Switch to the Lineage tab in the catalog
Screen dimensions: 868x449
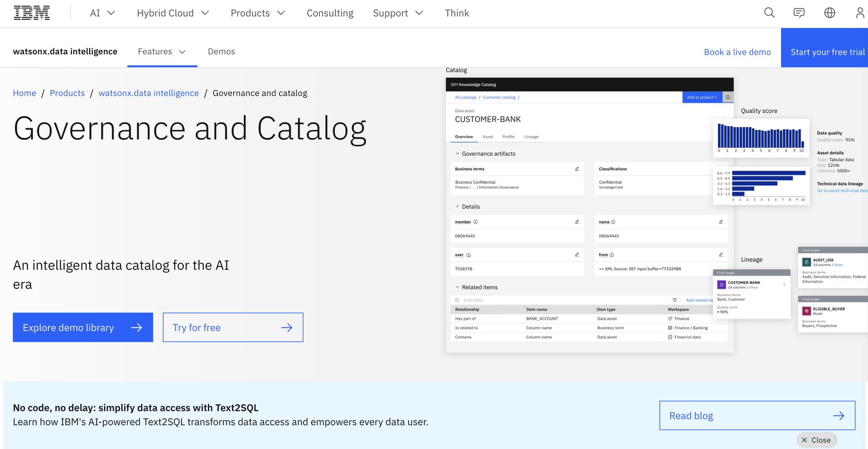531,136
